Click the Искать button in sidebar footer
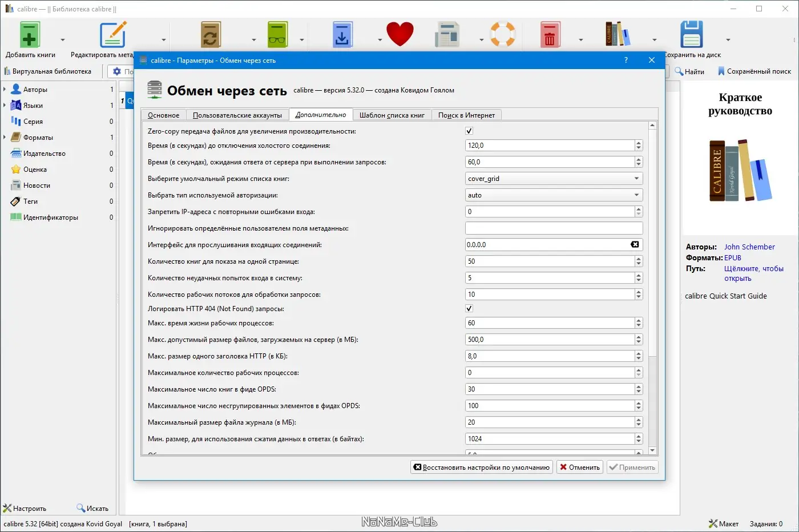 [92, 508]
